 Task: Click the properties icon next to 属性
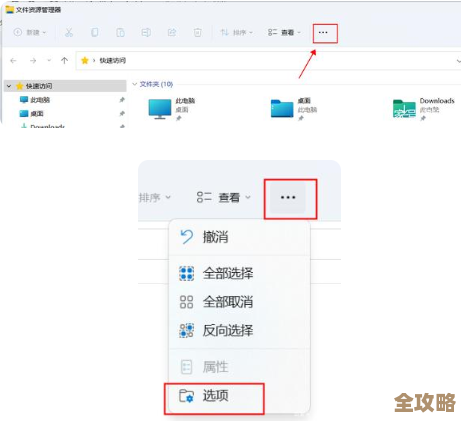click(x=186, y=367)
